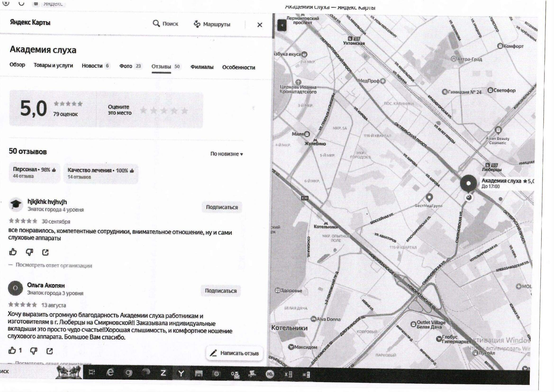Share the hjkjkhk hvjhvjh review
This screenshot has height=392, width=554.
pyautogui.click(x=45, y=252)
